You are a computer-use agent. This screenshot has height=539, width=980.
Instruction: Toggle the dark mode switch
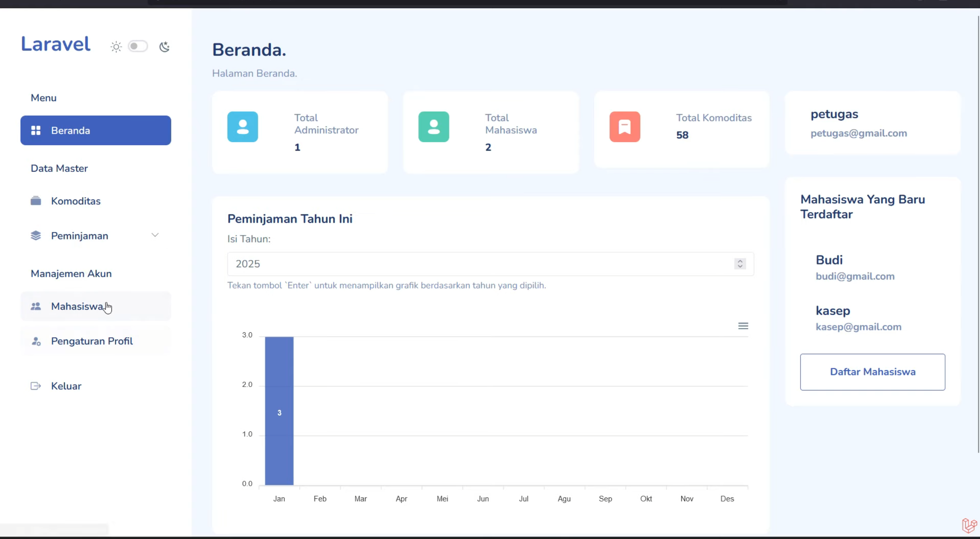138,46
